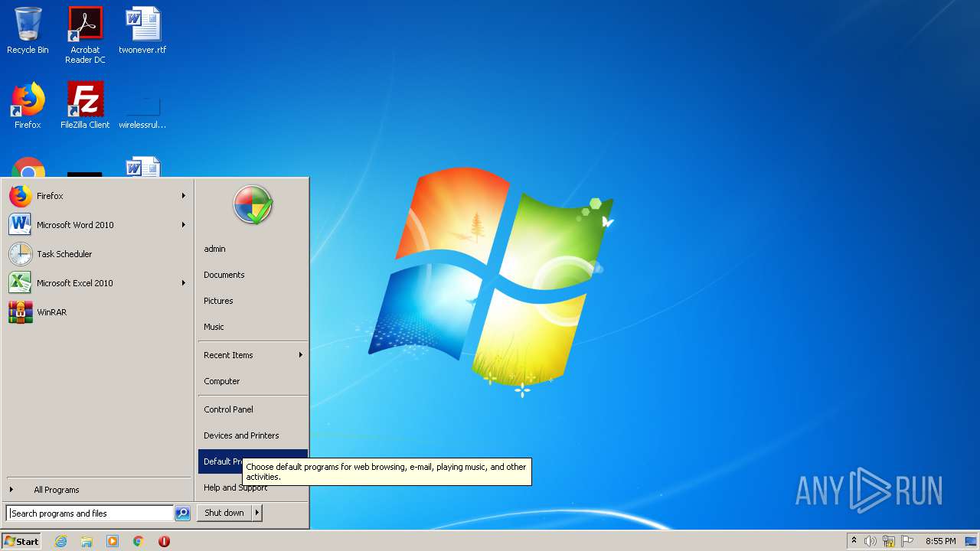Expand All Programs list

pos(98,490)
